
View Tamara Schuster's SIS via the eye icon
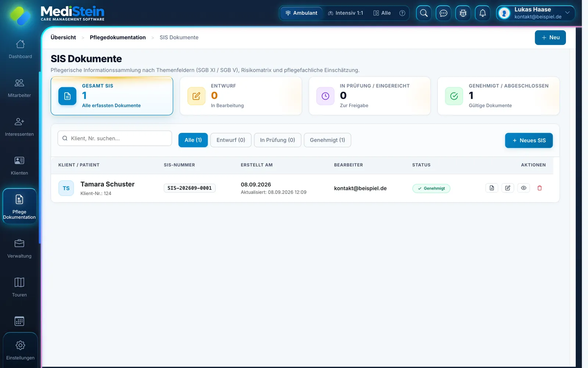[524, 188]
